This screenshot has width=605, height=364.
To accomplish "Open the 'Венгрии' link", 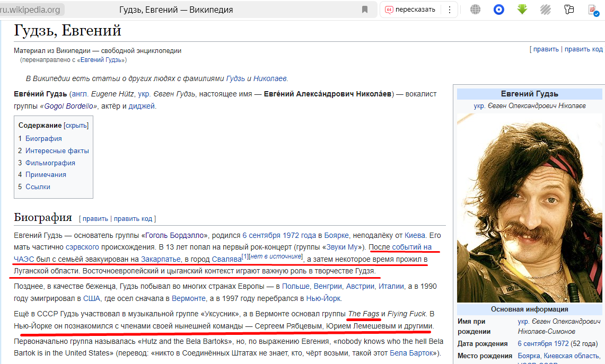I will 328,286.
